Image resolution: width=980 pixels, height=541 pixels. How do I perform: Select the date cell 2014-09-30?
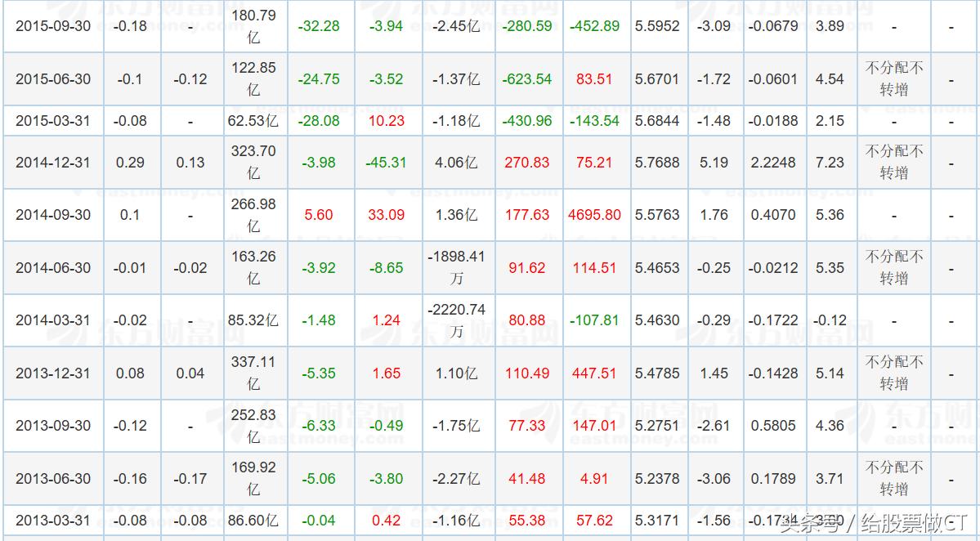pos(52,215)
